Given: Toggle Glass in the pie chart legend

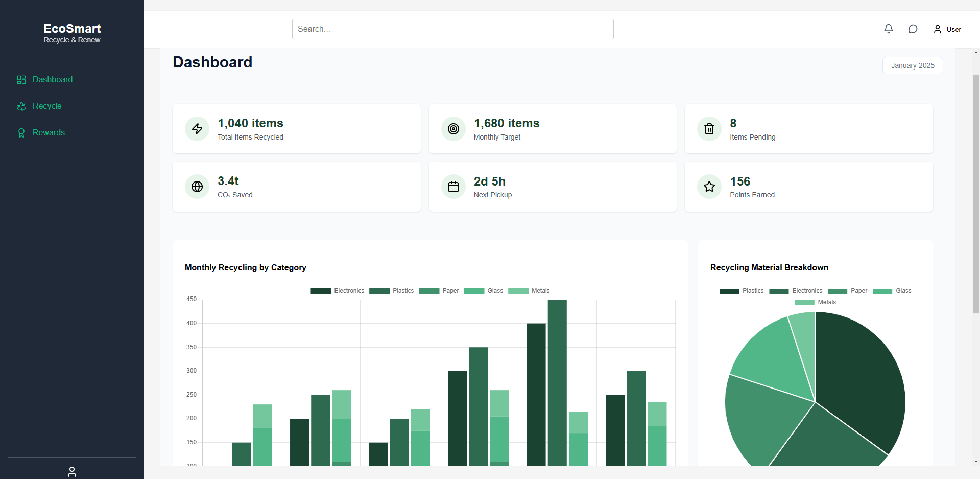Looking at the screenshot, I should click(x=892, y=291).
